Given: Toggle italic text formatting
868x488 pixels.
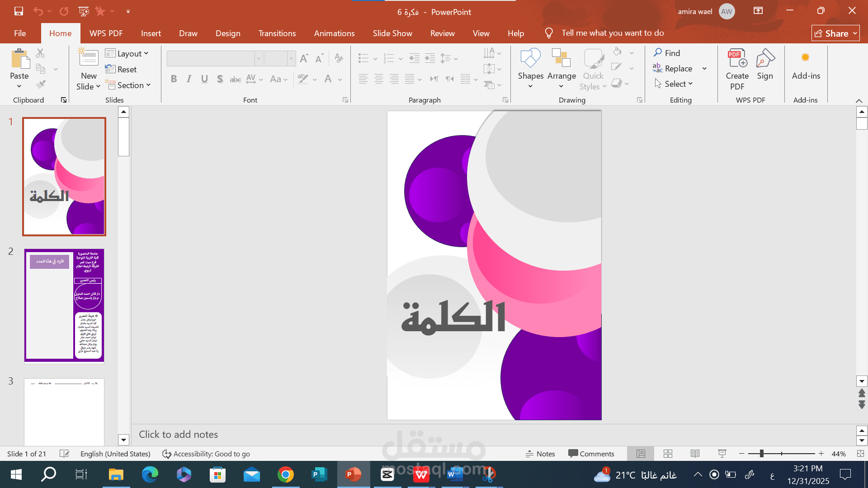Looking at the screenshot, I should click(189, 79).
